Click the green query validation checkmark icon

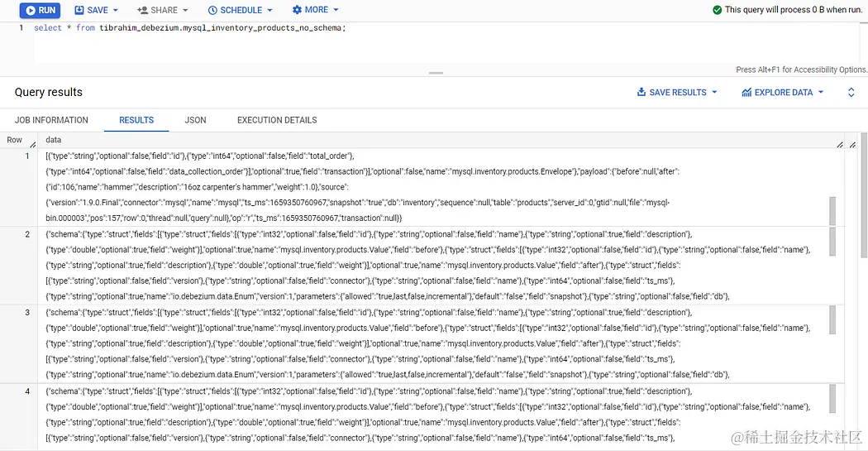pos(718,10)
